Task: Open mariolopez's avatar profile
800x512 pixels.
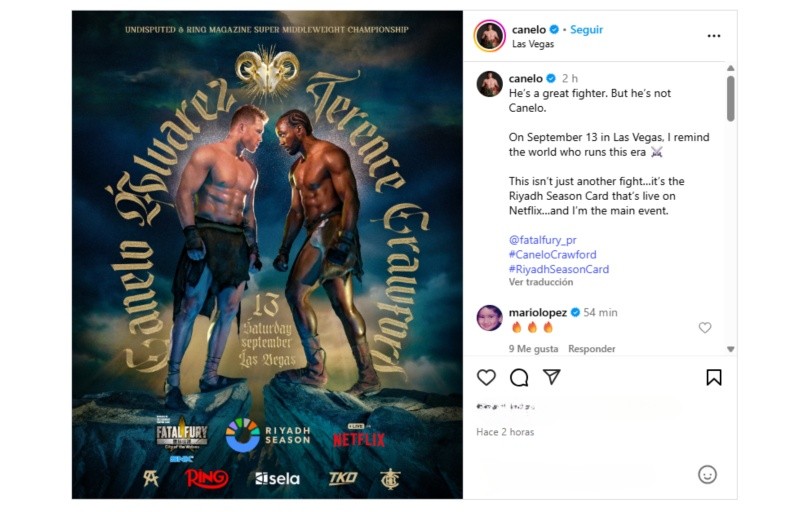Action: (489, 318)
